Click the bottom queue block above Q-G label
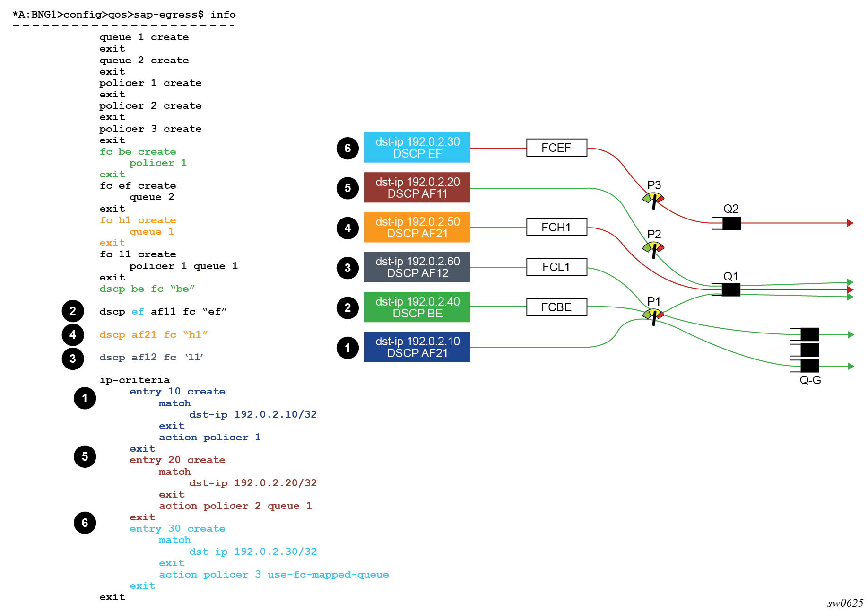This screenshot has width=868, height=613. click(x=809, y=366)
